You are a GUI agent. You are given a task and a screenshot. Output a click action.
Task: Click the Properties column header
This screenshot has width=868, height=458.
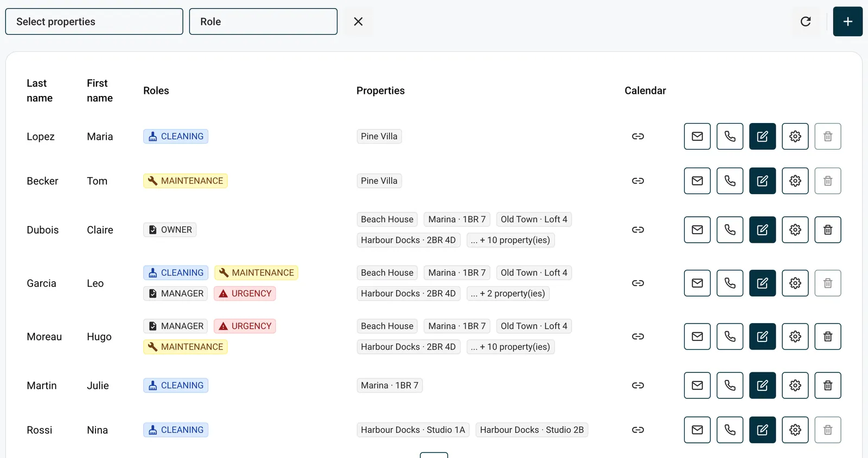tap(380, 91)
